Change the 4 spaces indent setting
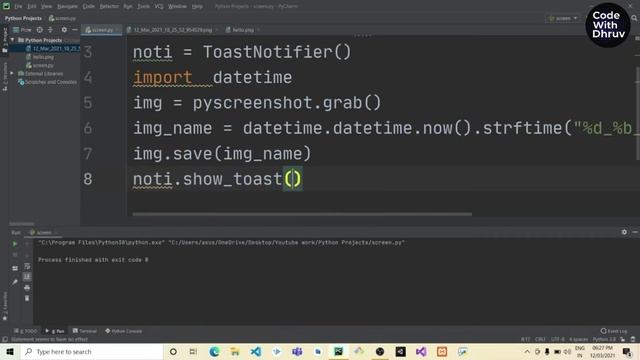The height and width of the screenshot is (360, 640). [578, 339]
